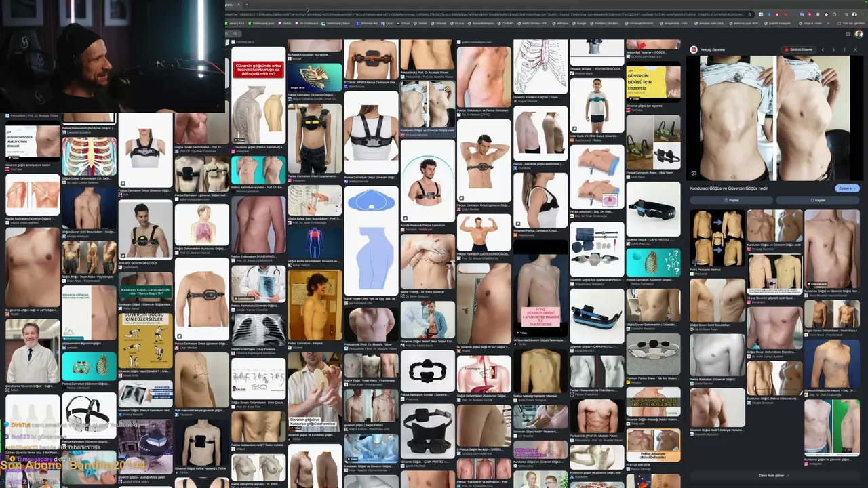Click the Kaydet save button

point(818,200)
